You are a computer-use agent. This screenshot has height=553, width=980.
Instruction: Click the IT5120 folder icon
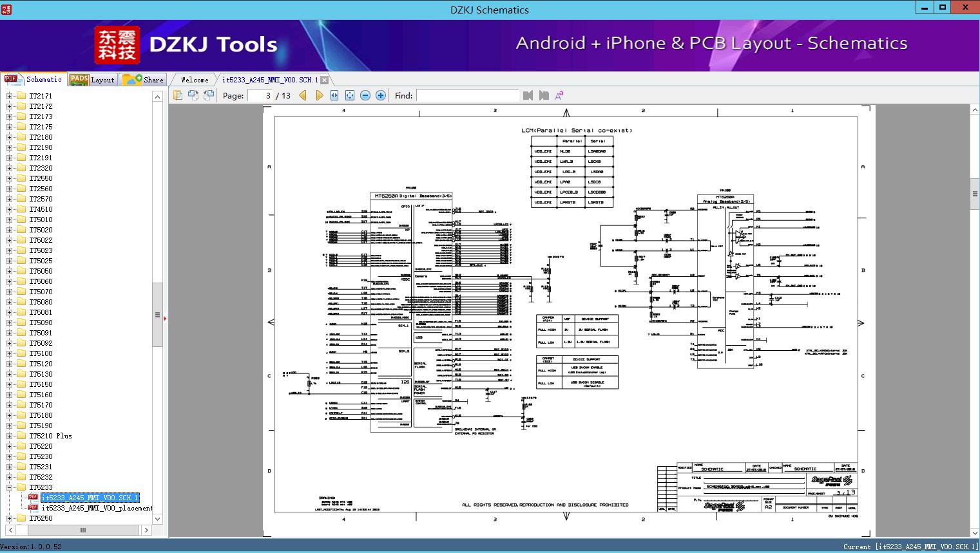pyautogui.click(x=21, y=364)
